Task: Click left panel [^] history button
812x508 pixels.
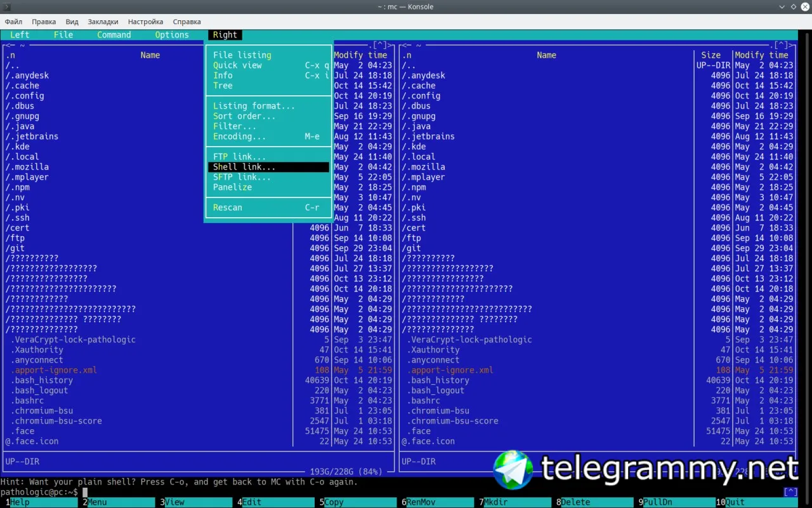Action: click(380, 45)
